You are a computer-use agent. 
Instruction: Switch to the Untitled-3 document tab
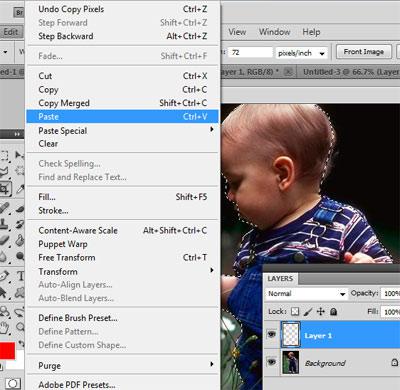coord(350,72)
